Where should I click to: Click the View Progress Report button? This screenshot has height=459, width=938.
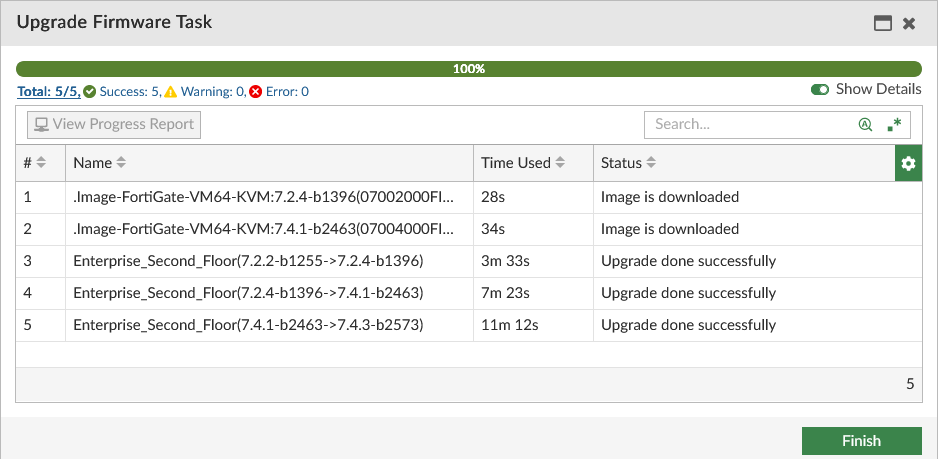point(114,125)
